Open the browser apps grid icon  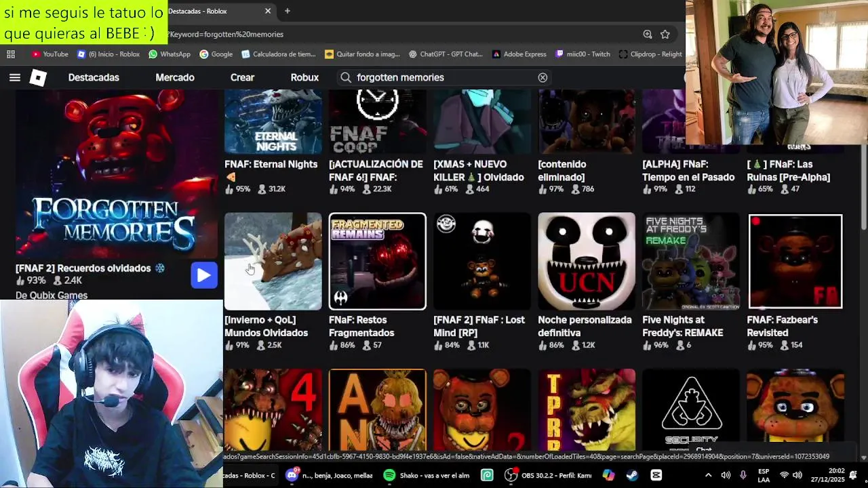coord(11,54)
